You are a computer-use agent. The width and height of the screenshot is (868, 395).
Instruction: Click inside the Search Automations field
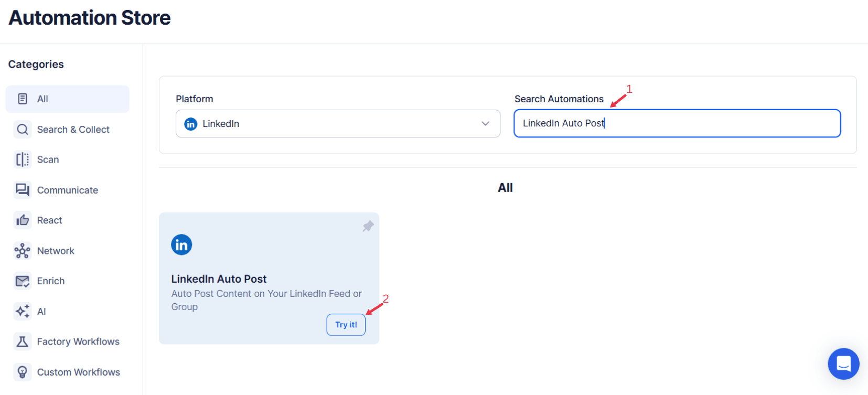tap(677, 123)
